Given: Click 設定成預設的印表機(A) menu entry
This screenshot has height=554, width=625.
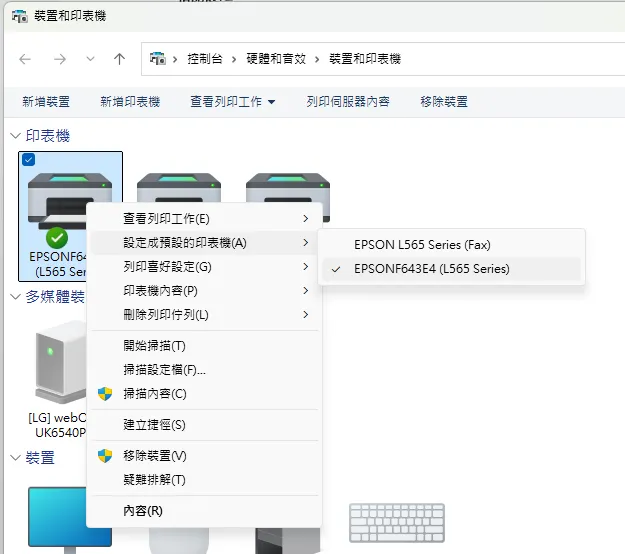Looking at the screenshot, I should tap(204, 243).
